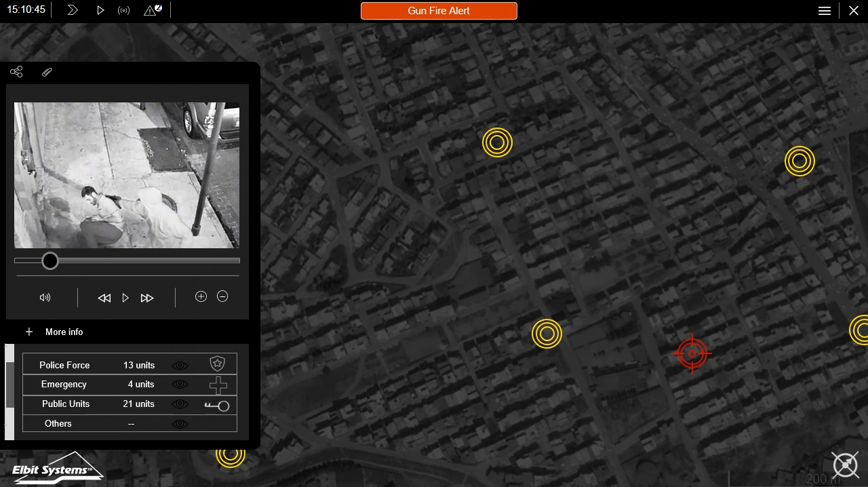Click the video timeline slider handle
This screenshot has width=868, height=487.
(50, 260)
